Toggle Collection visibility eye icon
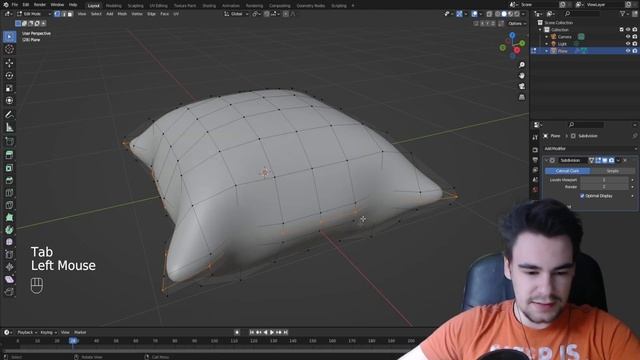 628,30
